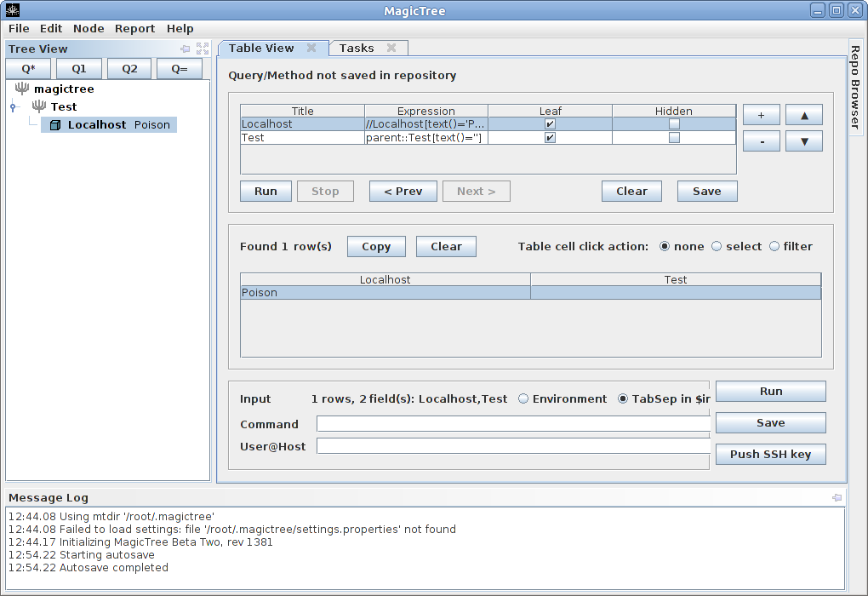Select the filter radio for table cell click action
This screenshot has width=868, height=596.
774,246
